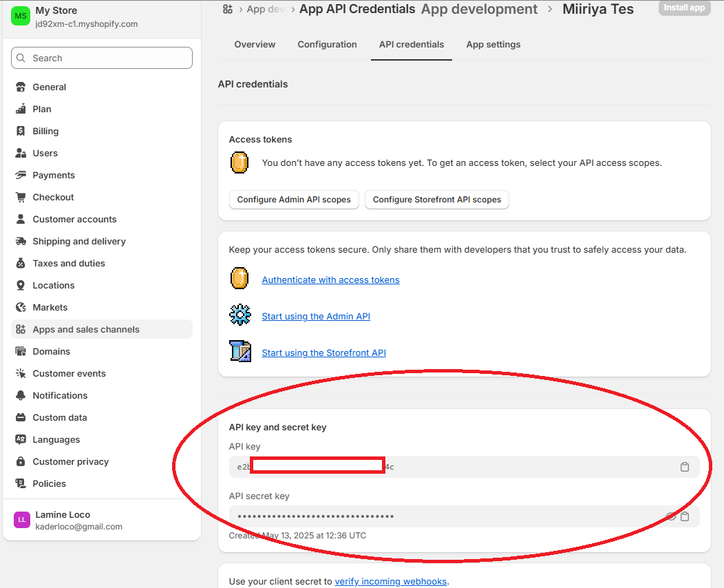Click the Users people icon
Screen dimensions: 724x588
pyautogui.click(x=21, y=153)
